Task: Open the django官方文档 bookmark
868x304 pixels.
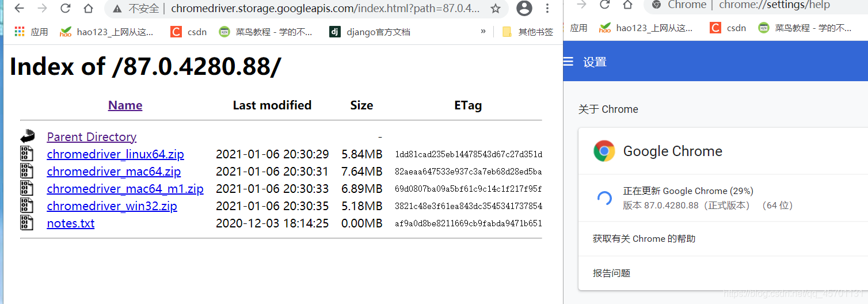Action: click(370, 32)
